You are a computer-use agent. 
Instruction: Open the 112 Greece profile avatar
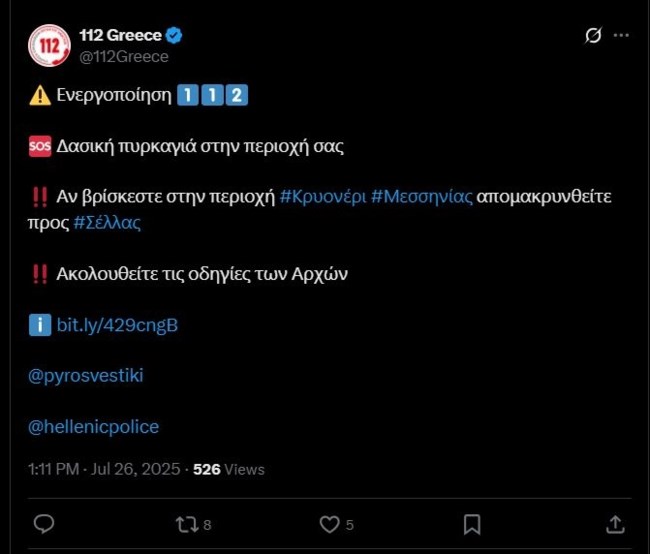[49, 45]
